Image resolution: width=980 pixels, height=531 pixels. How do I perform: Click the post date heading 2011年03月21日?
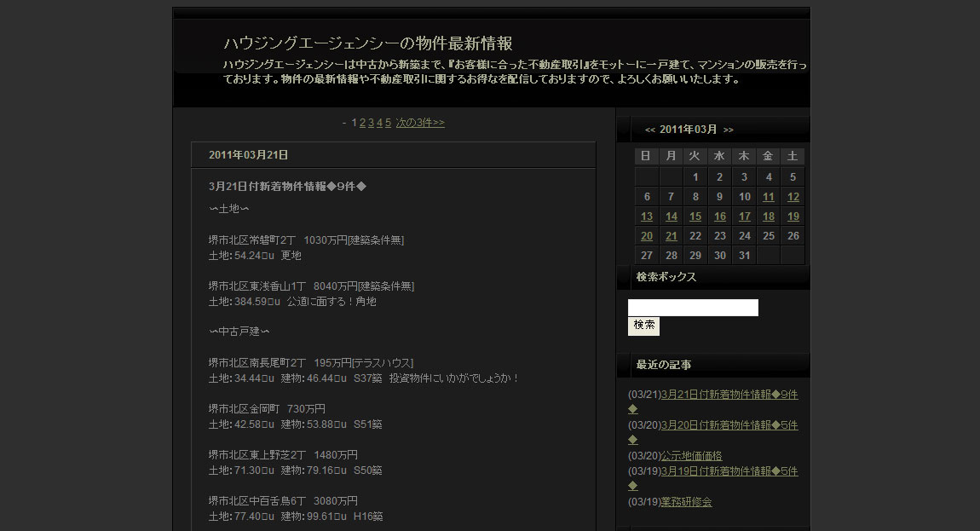click(x=248, y=155)
